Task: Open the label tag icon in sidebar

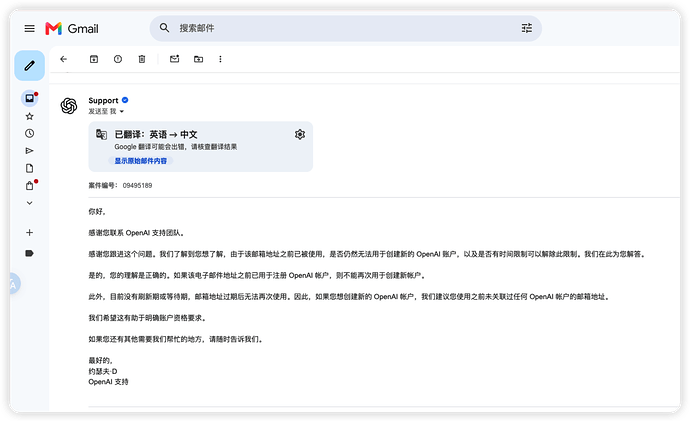Action: pos(29,253)
